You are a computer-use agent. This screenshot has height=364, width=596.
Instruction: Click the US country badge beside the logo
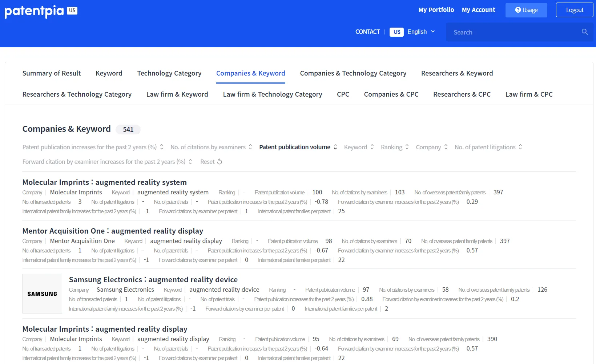(x=72, y=10)
